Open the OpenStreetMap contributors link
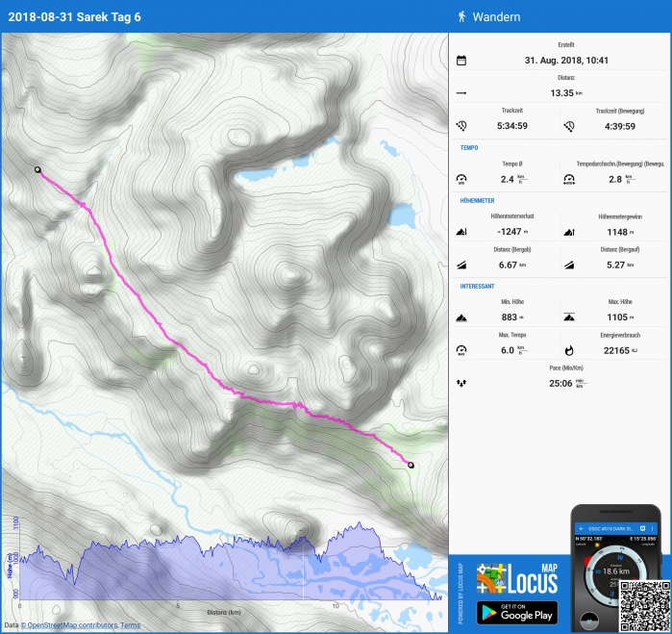The image size is (672, 634). (x=69, y=625)
